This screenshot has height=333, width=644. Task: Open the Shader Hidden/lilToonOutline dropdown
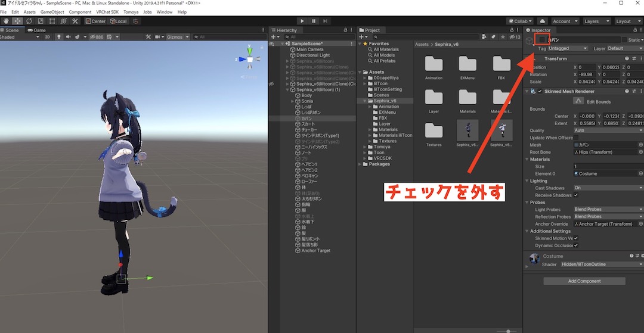click(x=602, y=264)
